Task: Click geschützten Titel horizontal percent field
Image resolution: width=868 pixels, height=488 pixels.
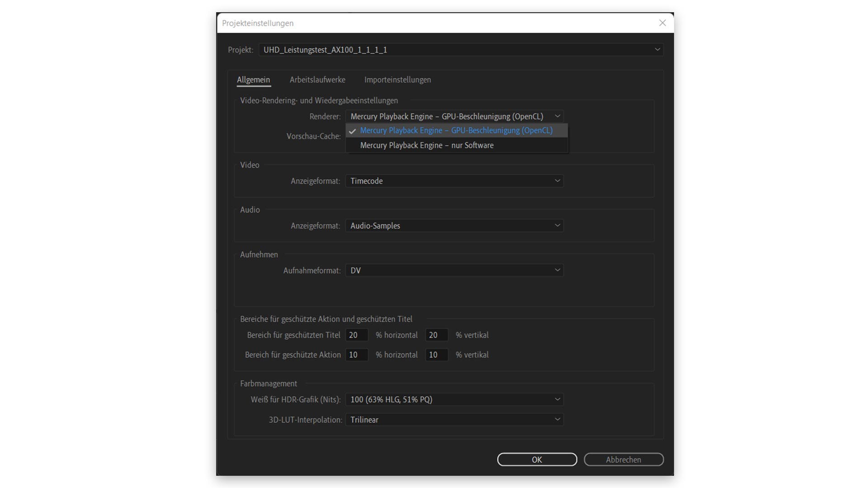Action: pos(357,335)
